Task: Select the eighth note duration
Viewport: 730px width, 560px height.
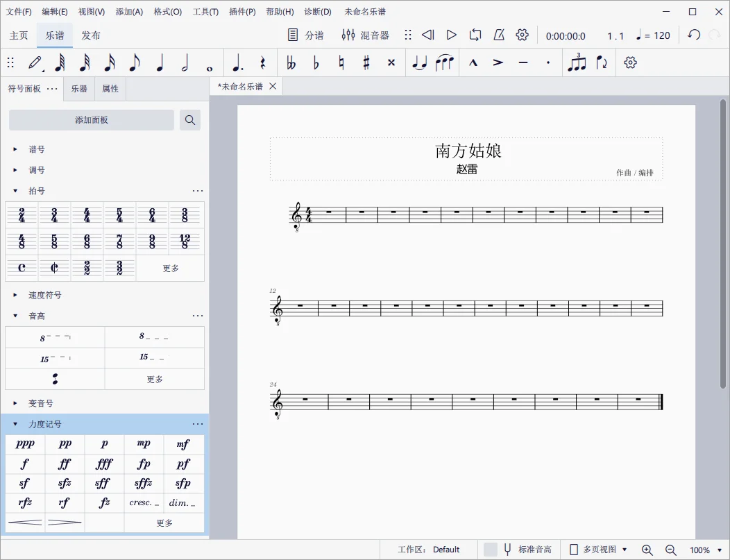Action: pos(135,62)
